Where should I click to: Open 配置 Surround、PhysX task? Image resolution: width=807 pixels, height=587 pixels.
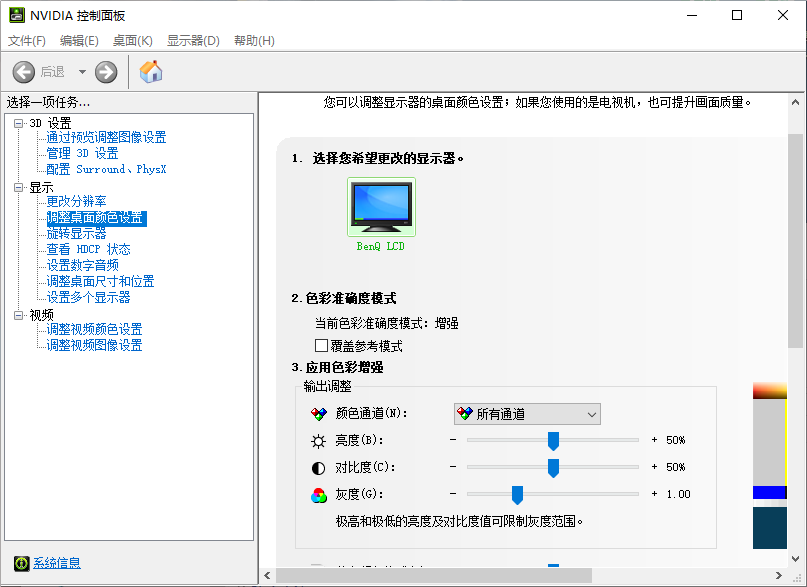(x=107, y=169)
